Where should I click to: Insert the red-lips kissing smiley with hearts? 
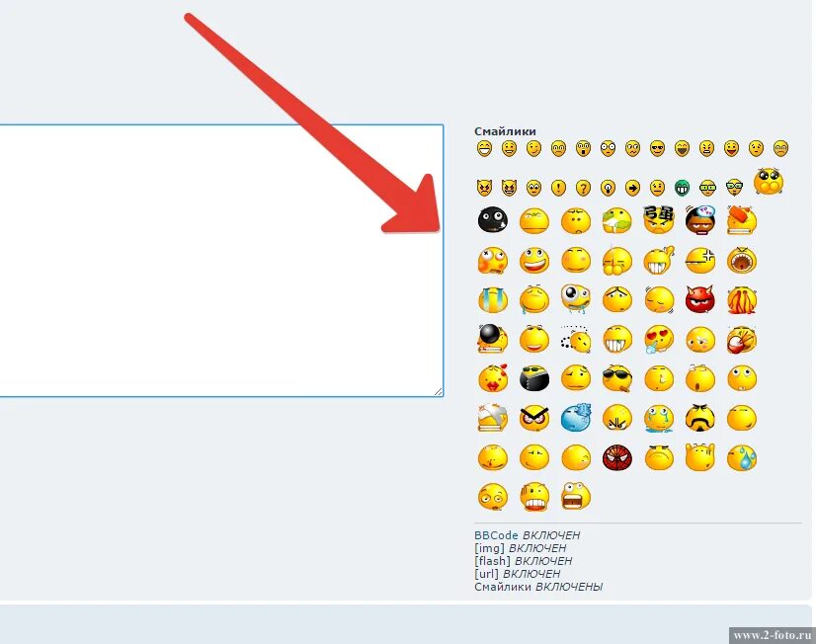(x=492, y=378)
